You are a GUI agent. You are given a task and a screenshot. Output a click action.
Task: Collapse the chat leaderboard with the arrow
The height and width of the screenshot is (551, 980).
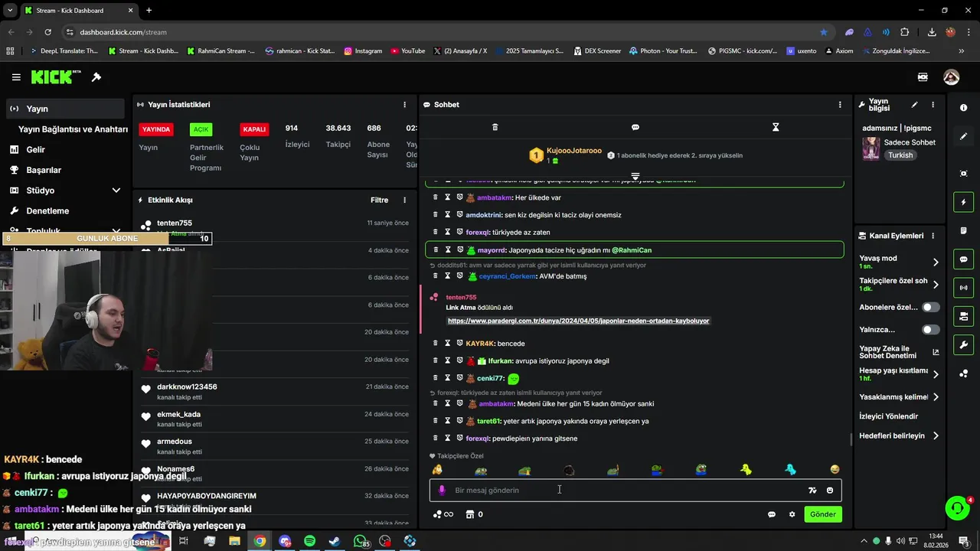(635, 176)
